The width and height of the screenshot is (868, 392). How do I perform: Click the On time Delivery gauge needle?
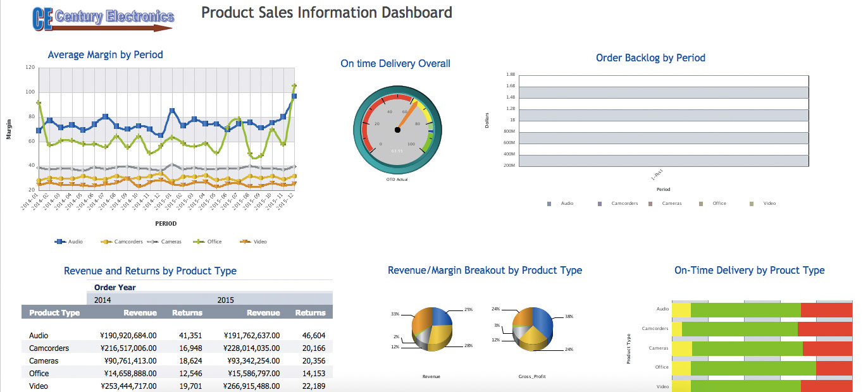coord(408,117)
